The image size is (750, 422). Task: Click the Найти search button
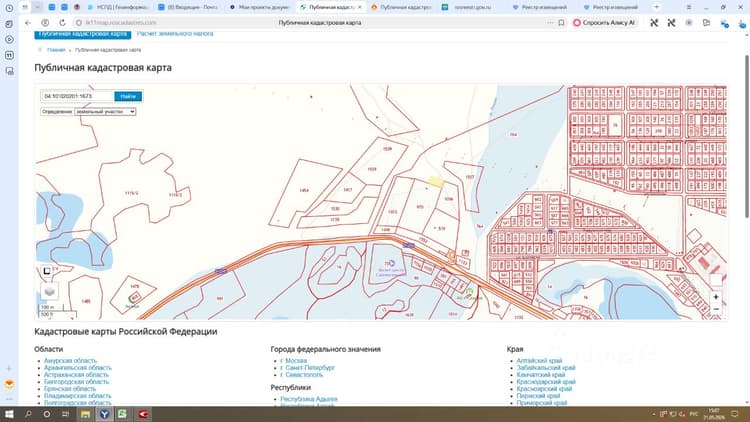pyautogui.click(x=128, y=96)
